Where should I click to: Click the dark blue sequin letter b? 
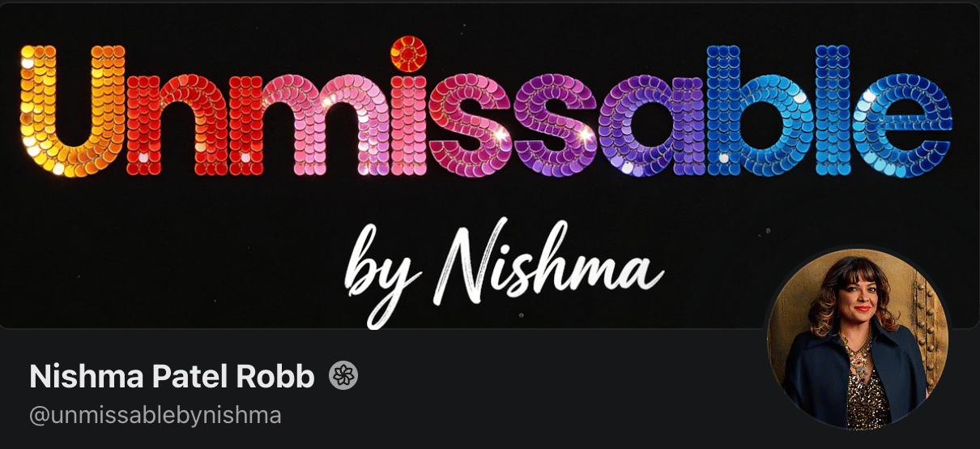click(x=758, y=110)
